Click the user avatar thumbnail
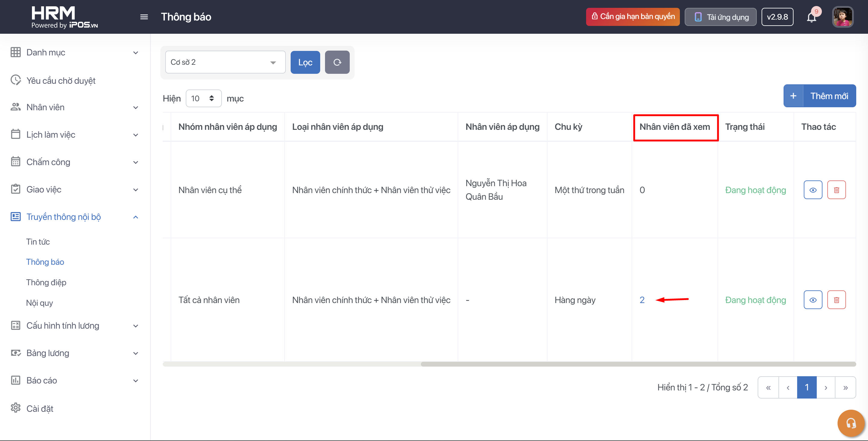 [x=842, y=17]
